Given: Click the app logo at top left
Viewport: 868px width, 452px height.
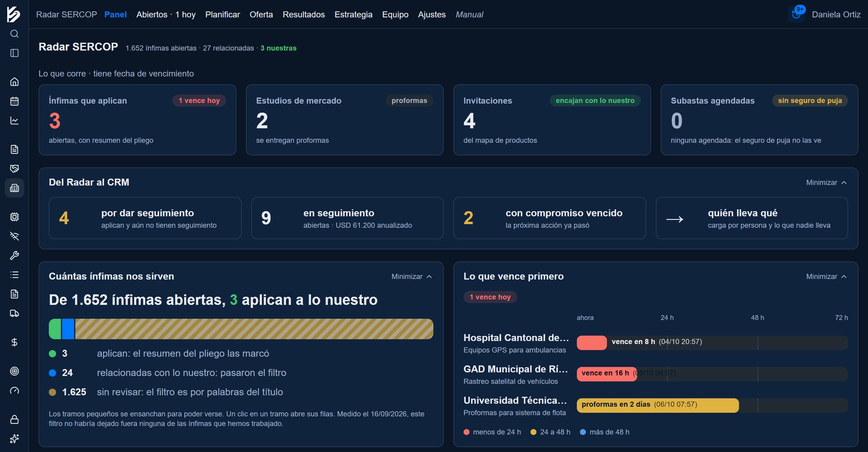Looking at the screenshot, I should (14, 14).
